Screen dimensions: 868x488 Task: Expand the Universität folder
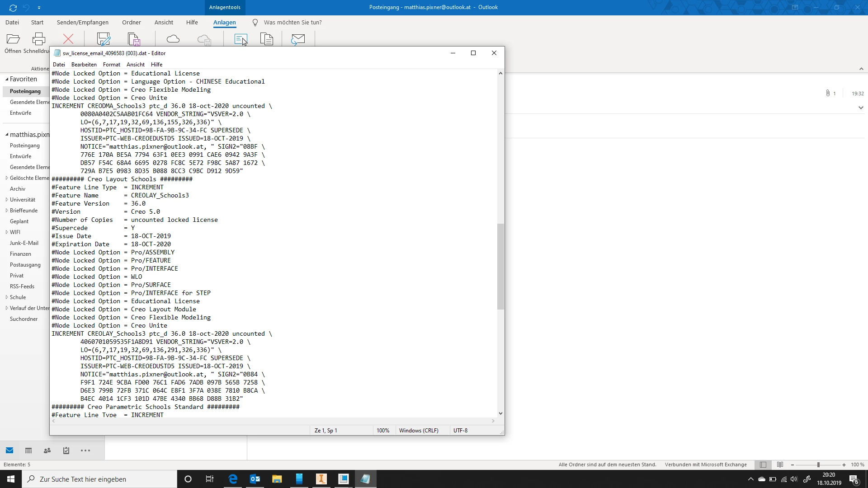click(x=7, y=200)
